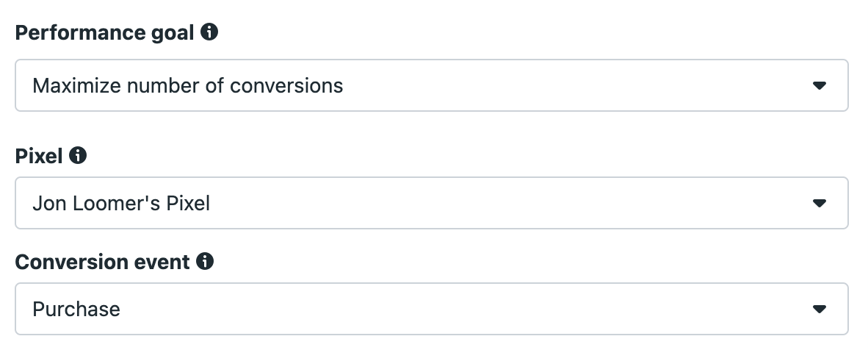Click the caret arrow in Conversion event field
This screenshot has width=868, height=350.
820,309
